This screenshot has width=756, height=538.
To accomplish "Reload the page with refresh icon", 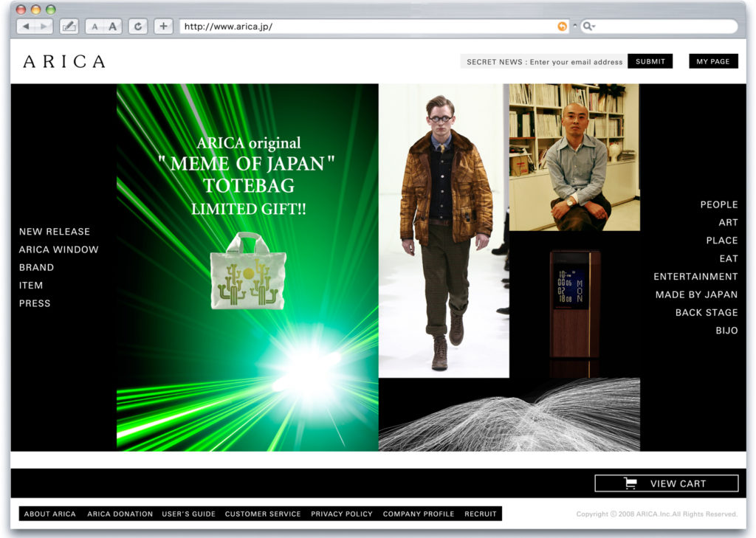I will pos(138,27).
